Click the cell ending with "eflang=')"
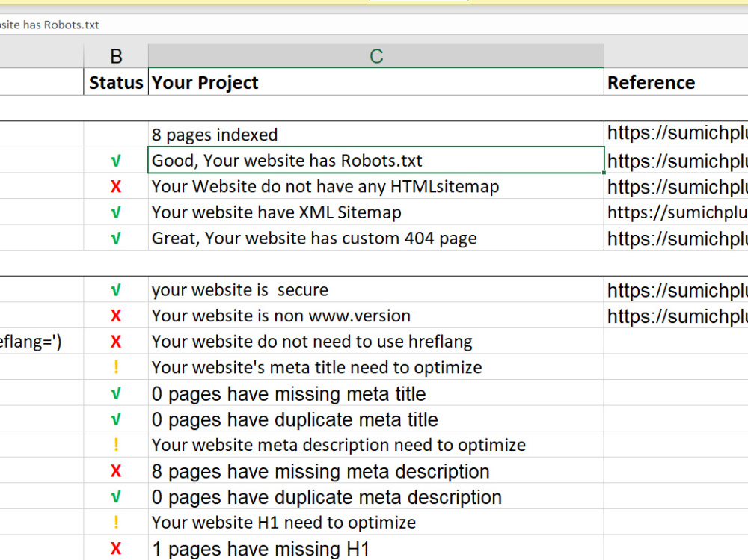 41,341
